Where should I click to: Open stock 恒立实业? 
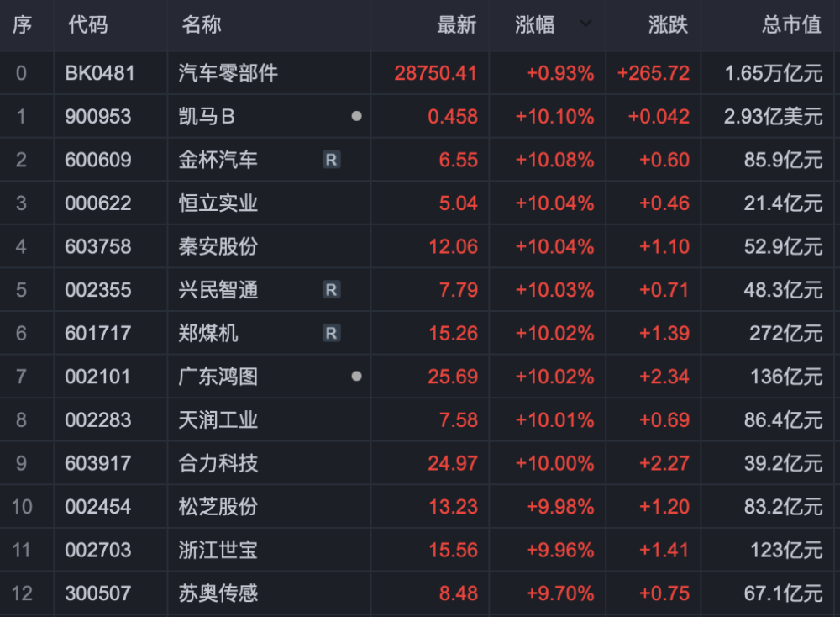click(218, 203)
